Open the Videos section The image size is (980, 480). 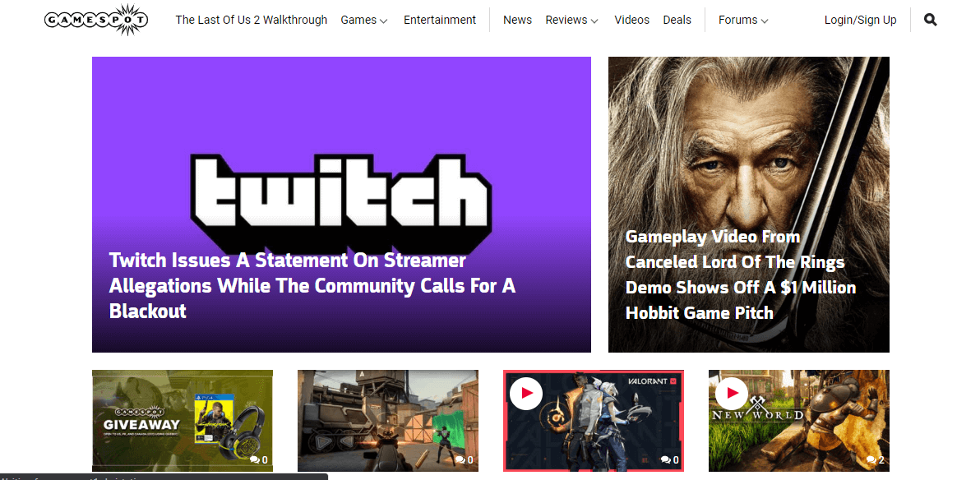pyautogui.click(x=632, y=20)
